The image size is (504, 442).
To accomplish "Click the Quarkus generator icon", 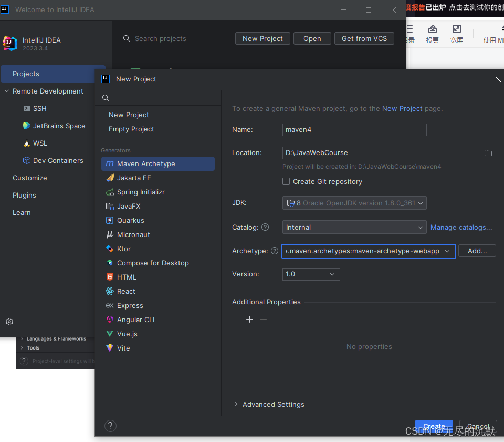I will click(x=110, y=220).
